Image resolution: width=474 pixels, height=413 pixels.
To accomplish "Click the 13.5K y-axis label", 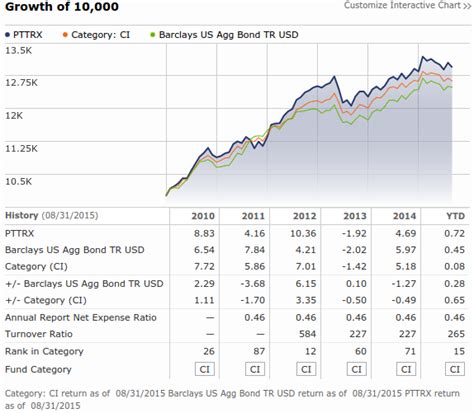I will point(19,51).
